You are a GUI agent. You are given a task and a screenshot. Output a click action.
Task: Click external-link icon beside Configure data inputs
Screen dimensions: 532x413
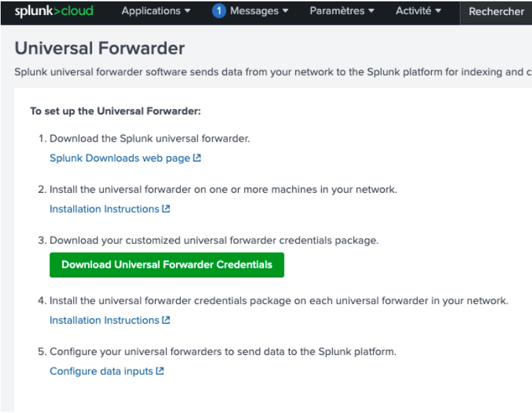(x=160, y=371)
